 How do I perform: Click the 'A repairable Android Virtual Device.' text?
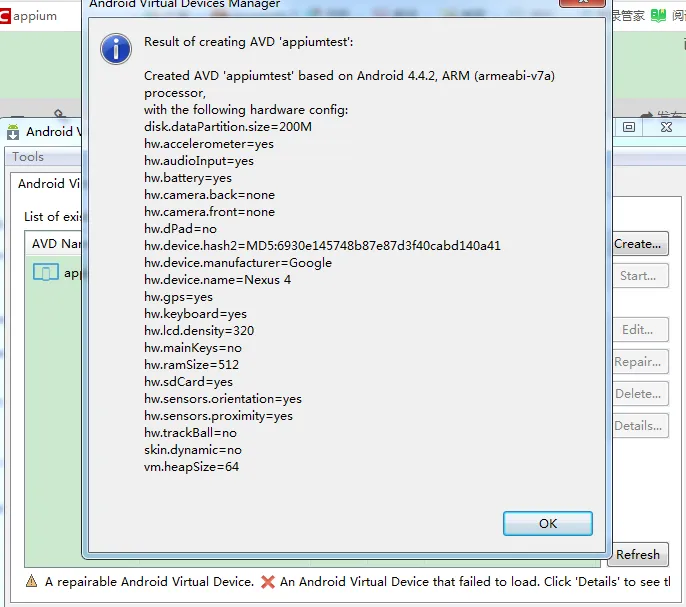(x=149, y=582)
